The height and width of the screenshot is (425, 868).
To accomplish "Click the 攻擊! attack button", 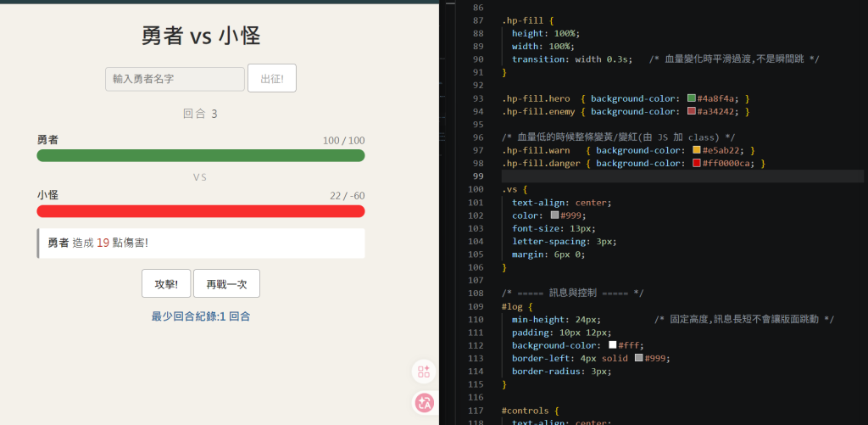I will [x=166, y=283].
